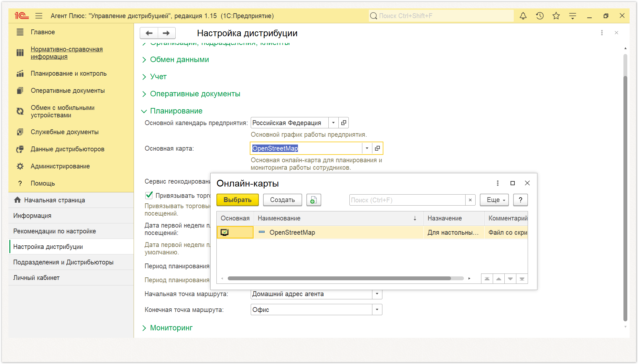Click the Создать button
The image size is (638, 364).
tap(282, 200)
